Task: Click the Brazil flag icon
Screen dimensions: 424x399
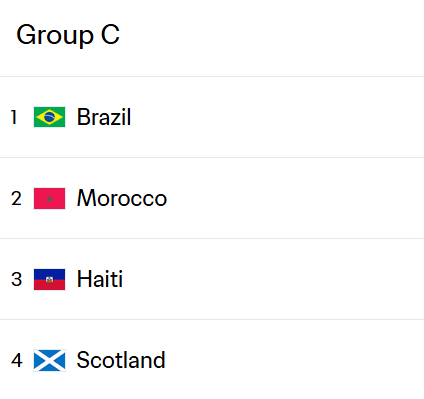Action: click(49, 117)
